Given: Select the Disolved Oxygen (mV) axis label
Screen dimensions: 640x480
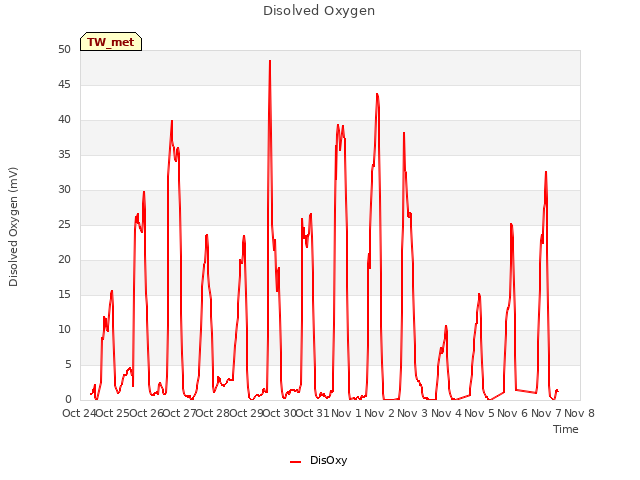Looking at the screenshot, I should point(13,227).
